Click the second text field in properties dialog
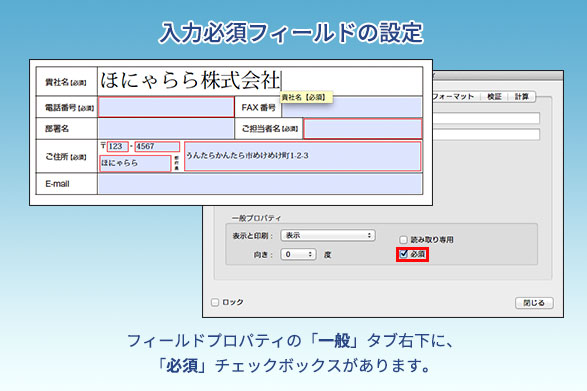This screenshot has height=391, width=587. [x=486, y=134]
